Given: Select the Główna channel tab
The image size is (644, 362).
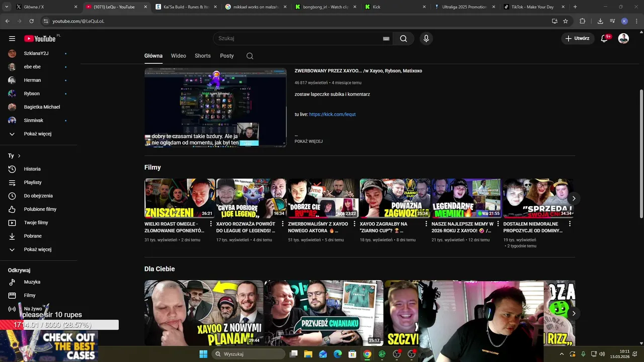Looking at the screenshot, I should pos(153,56).
